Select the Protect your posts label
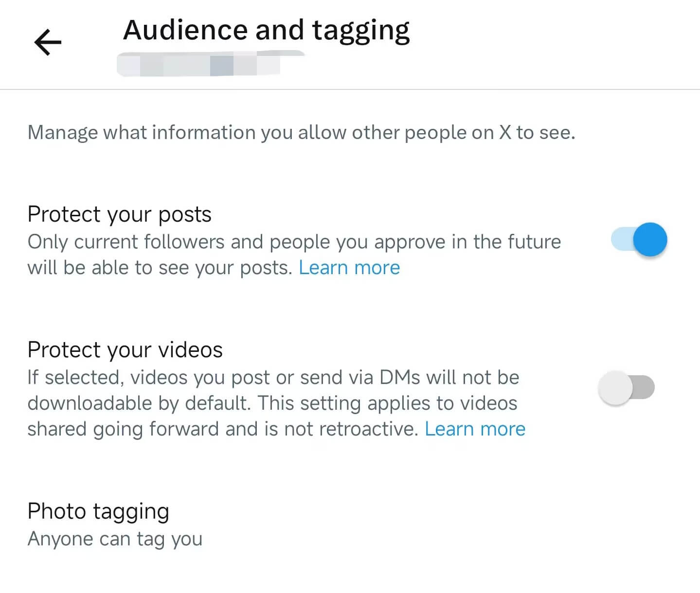Screen dimensions: 700x593 (120, 214)
